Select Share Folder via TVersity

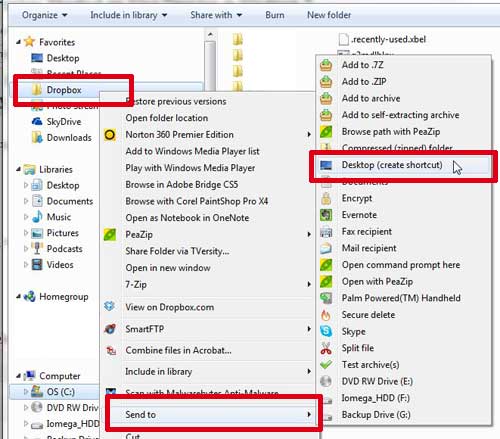click(208, 251)
